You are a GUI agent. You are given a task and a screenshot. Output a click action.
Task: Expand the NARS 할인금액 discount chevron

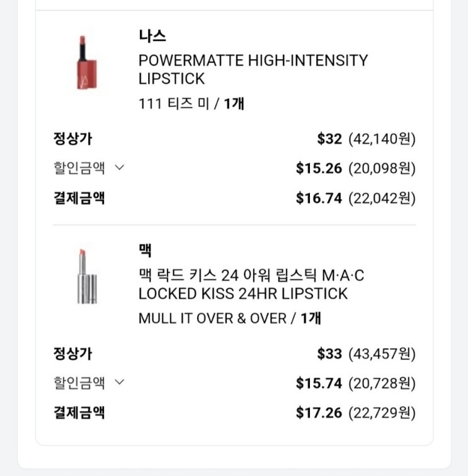pos(120,168)
